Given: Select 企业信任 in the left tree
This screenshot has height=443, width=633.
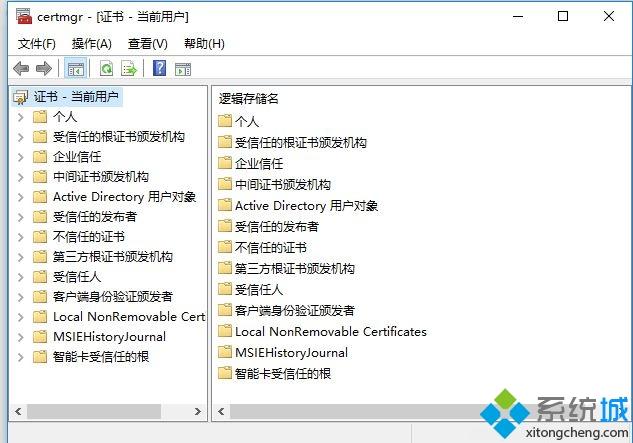Looking at the screenshot, I should click(77, 157).
